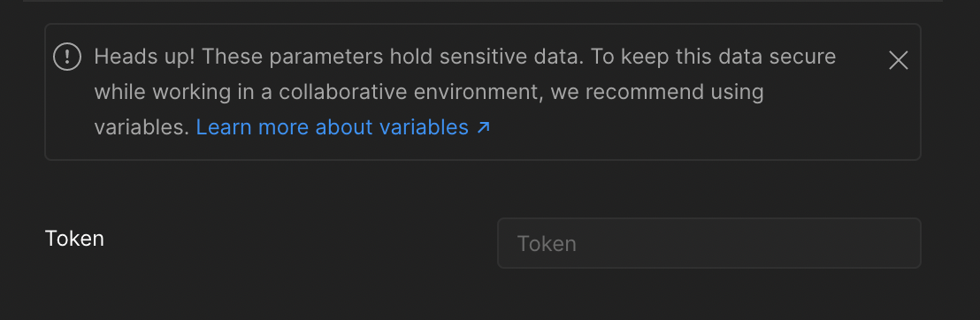
Task: Click the white Token label text
Action: pos(74,238)
